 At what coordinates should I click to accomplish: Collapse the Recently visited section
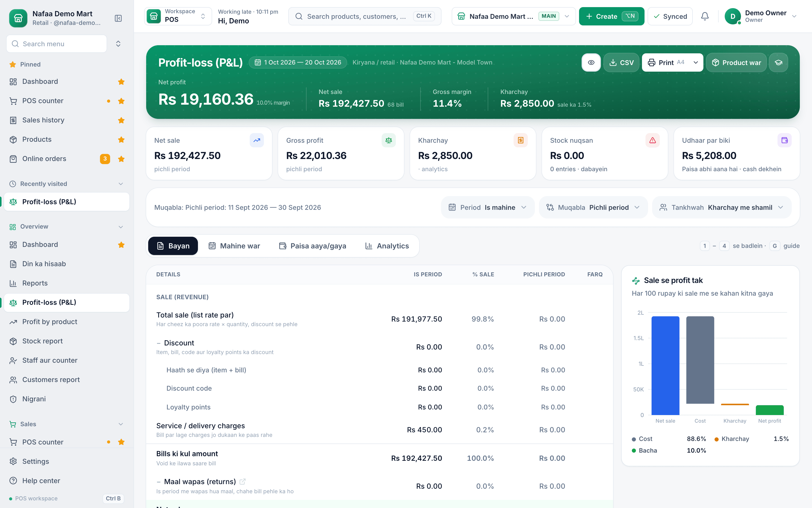(x=121, y=184)
